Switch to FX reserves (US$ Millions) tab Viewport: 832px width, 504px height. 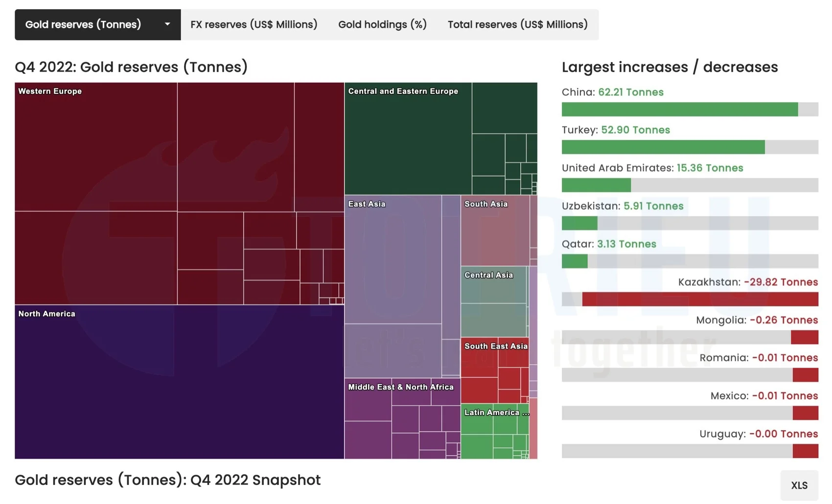(x=254, y=24)
